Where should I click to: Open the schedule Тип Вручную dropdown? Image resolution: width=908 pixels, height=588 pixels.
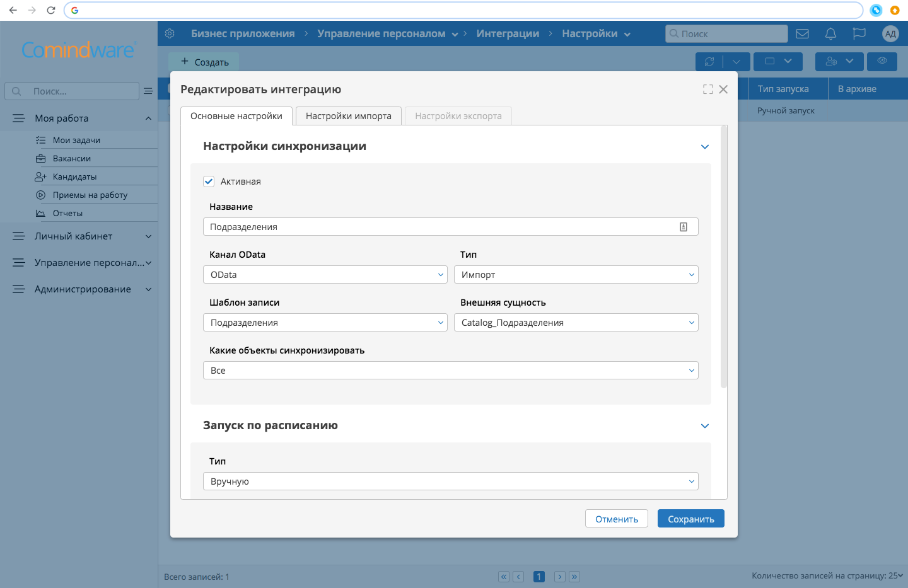point(451,481)
